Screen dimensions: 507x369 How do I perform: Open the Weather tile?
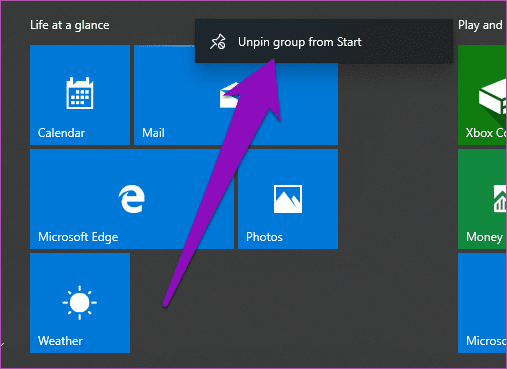[80, 303]
